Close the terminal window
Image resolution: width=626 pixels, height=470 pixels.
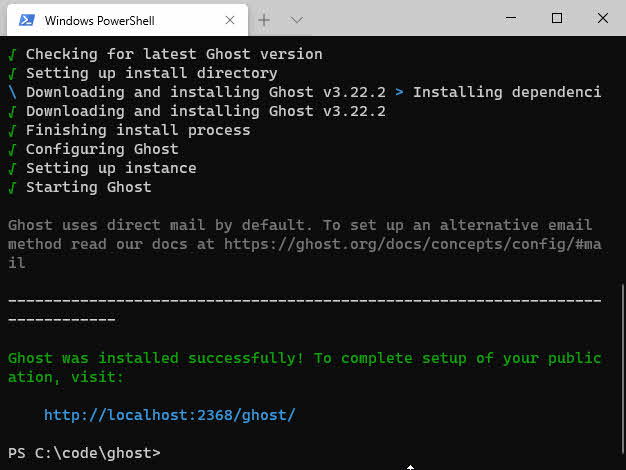click(x=603, y=18)
